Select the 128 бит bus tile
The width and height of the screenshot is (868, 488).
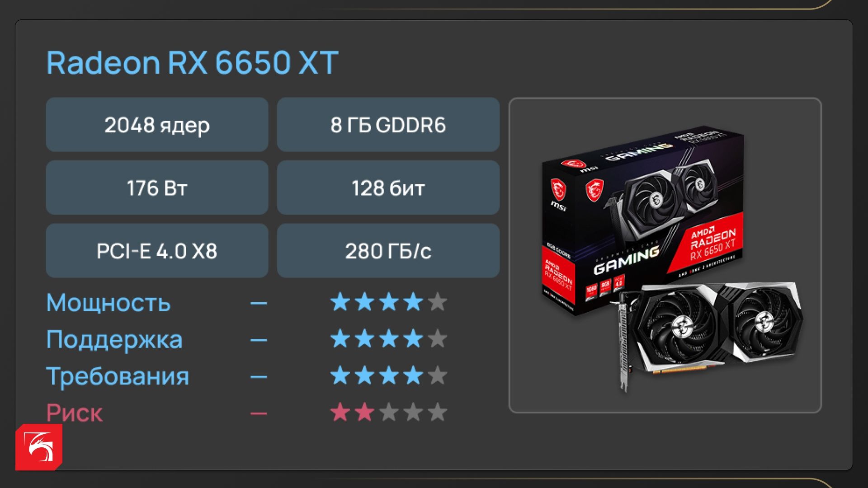[x=388, y=188]
